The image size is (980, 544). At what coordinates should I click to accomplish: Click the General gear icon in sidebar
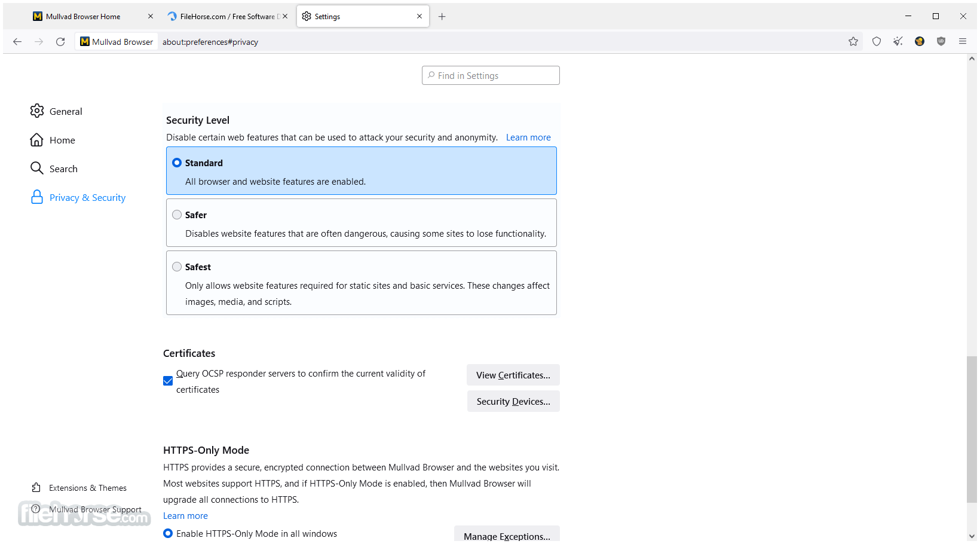pyautogui.click(x=37, y=111)
